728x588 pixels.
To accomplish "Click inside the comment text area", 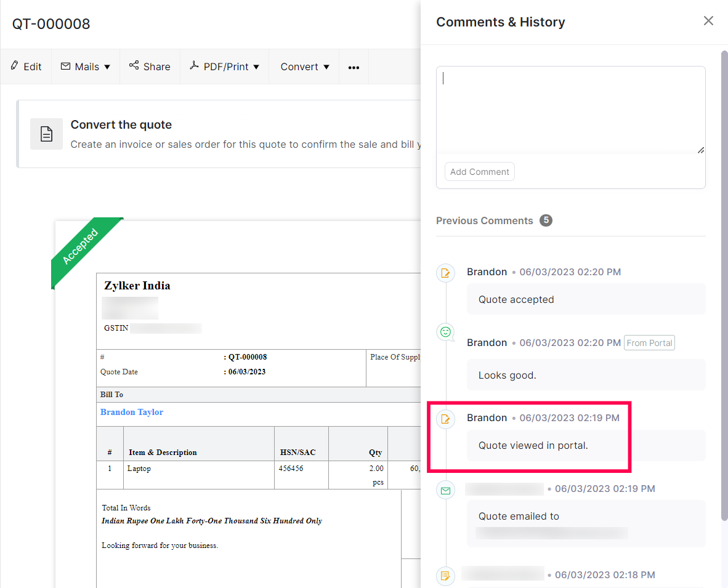I will [570, 110].
